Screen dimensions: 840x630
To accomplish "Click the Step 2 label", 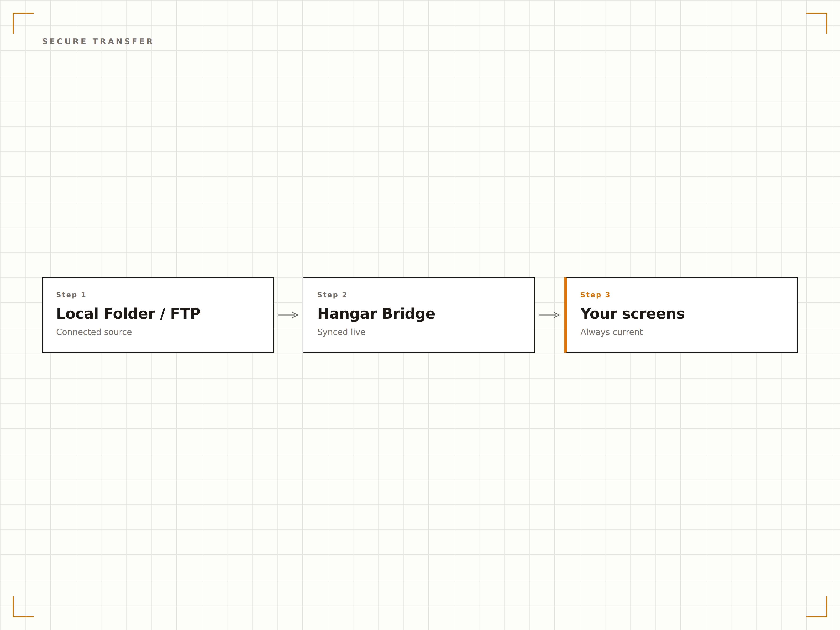I will click(x=332, y=295).
